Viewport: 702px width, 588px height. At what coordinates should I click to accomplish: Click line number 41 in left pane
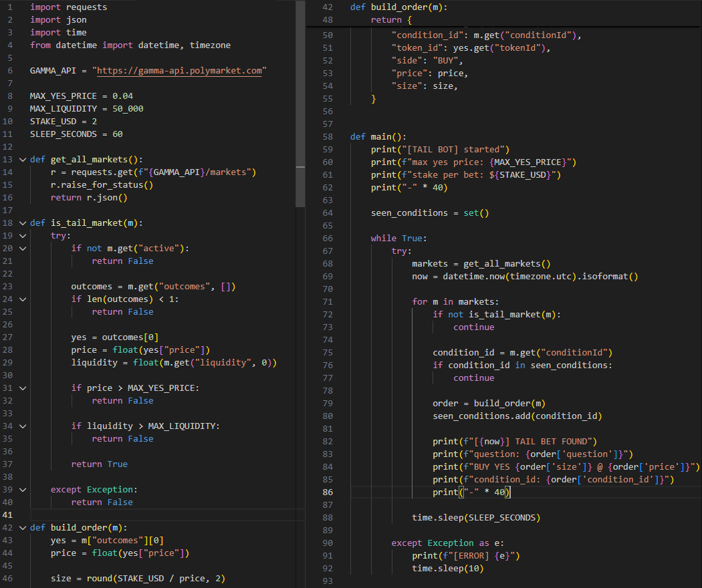[7, 515]
